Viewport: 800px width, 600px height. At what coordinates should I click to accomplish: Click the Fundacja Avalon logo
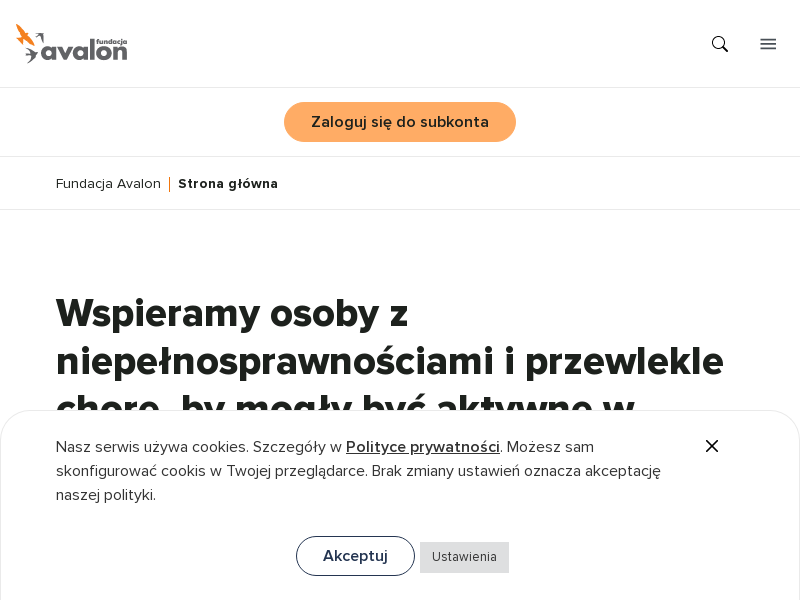click(71, 44)
